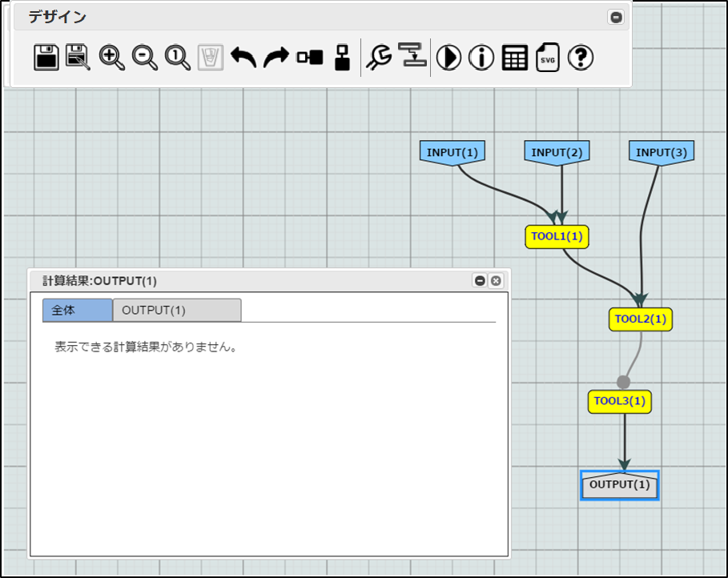The width and height of the screenshot is (728, 578).
Task: Zoom in on the design canvas
Action: click(111, 58)
